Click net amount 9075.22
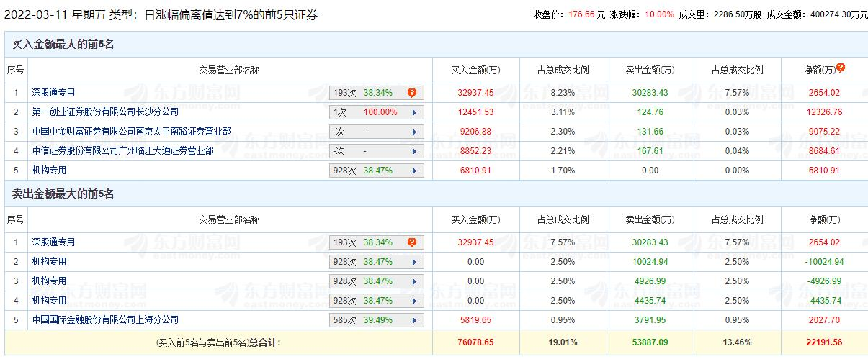The width and height of the screenshot is (868, 359). coord(825,132)
